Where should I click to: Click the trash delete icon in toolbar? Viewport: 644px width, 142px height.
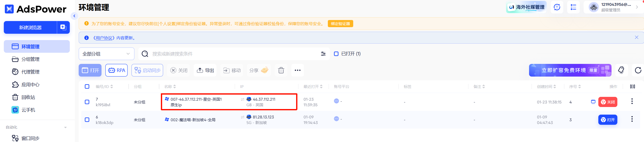click(x=281, y=70)
